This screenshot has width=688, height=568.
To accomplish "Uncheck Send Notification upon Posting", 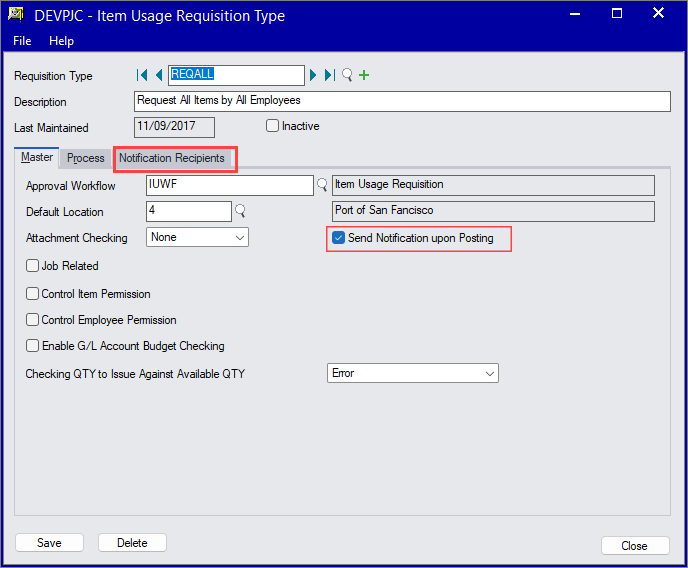I will pos(339,238).
